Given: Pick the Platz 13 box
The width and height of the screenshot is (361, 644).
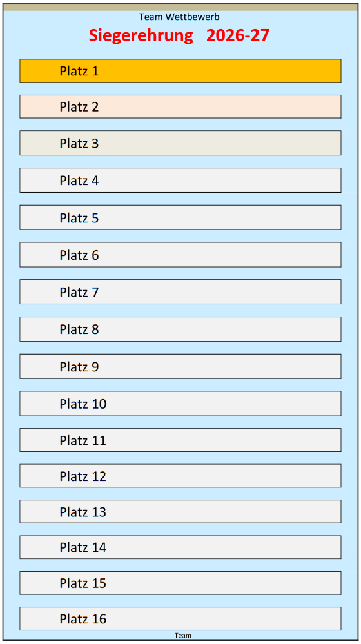Looking at the screenshot, I should (180, 511).
